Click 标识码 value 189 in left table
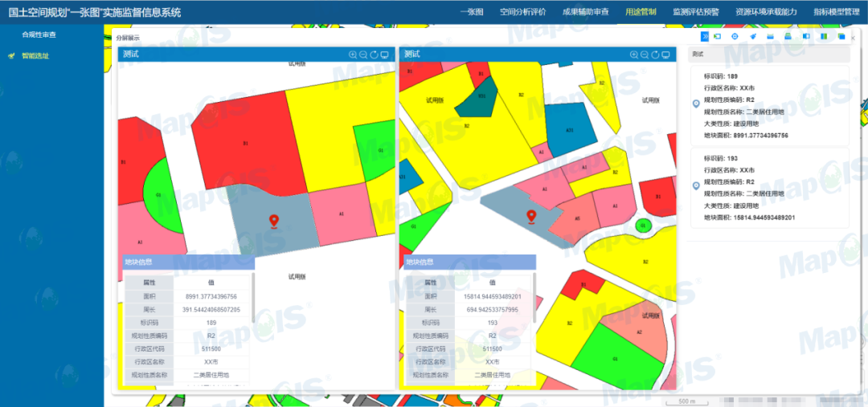Screen dimensions: 868x407 (x=211, y=323)
